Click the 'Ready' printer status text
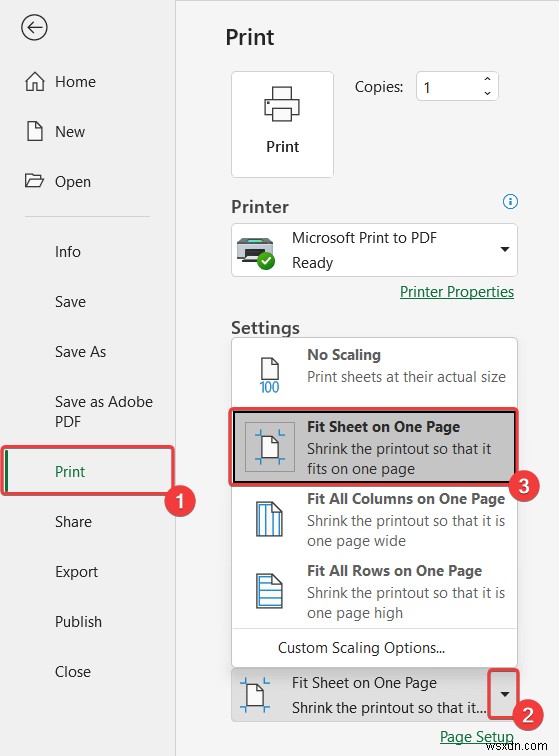The height and width of the screenshot is (756, 559). [x=313, y=263]
